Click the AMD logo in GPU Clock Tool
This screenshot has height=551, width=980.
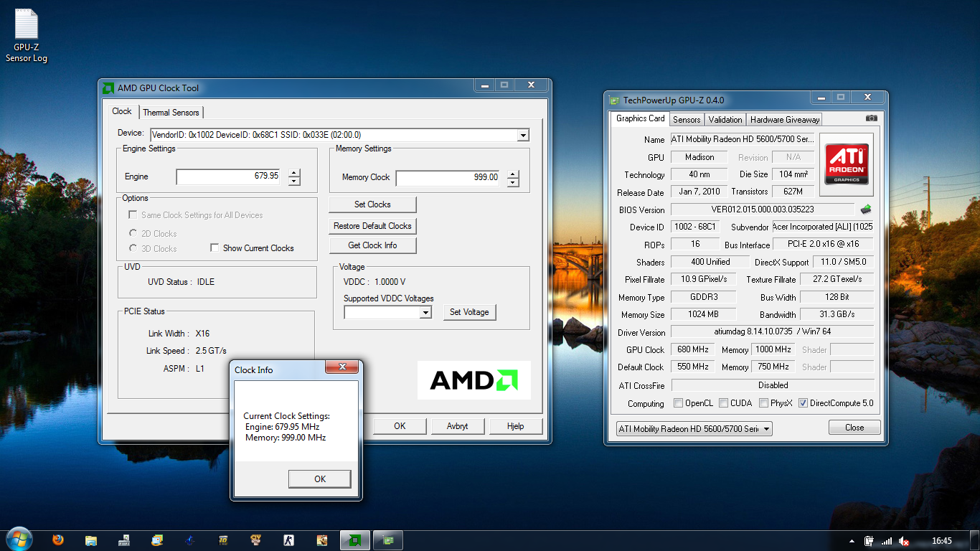[474, 380]
